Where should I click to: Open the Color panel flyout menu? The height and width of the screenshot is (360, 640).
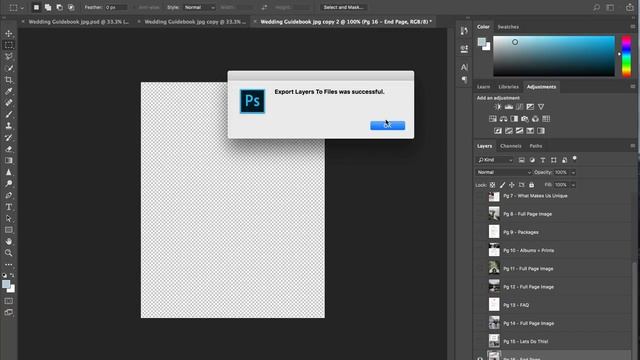coord(633,27)
